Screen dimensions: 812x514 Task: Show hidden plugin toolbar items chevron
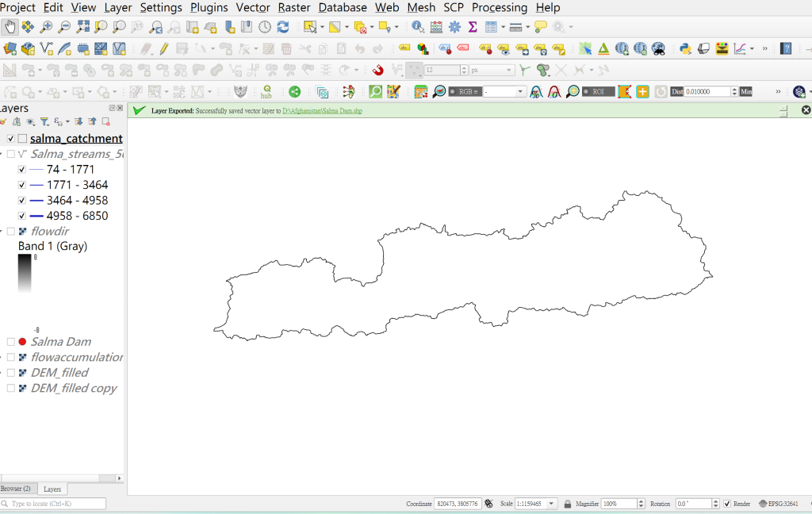(765, 48)
